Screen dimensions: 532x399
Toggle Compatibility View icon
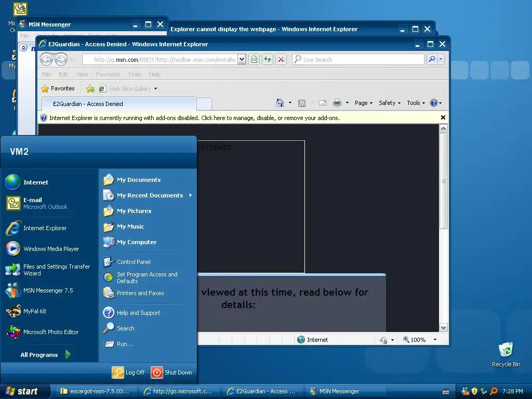pos(254,59)
